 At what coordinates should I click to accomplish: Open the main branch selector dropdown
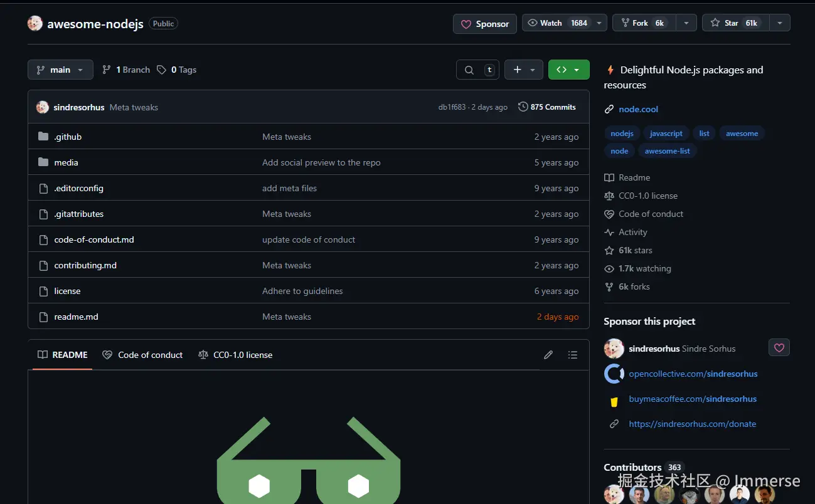pyautogui.click(x=60, y=70)
